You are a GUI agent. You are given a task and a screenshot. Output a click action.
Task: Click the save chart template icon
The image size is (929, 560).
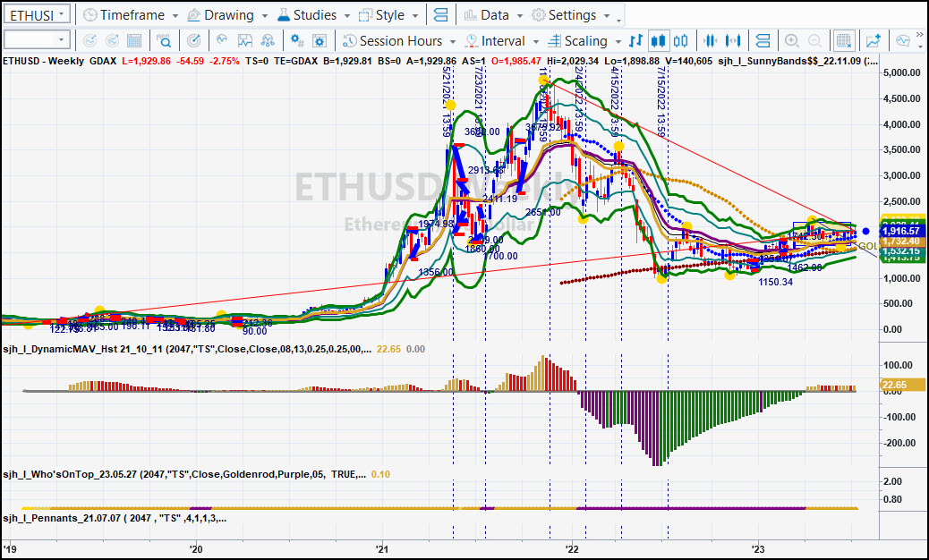pos(244,40)
